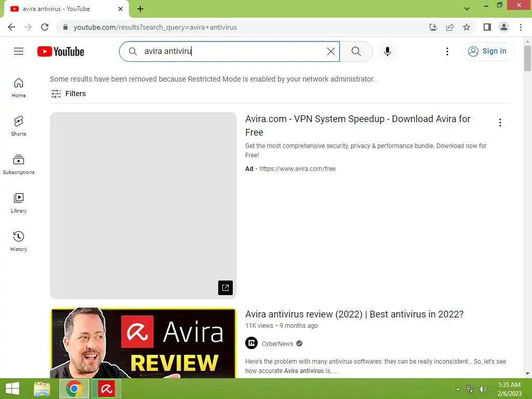Open the CyberNews channel name
The height and width of the screenshot is (399, 532).
277,344
